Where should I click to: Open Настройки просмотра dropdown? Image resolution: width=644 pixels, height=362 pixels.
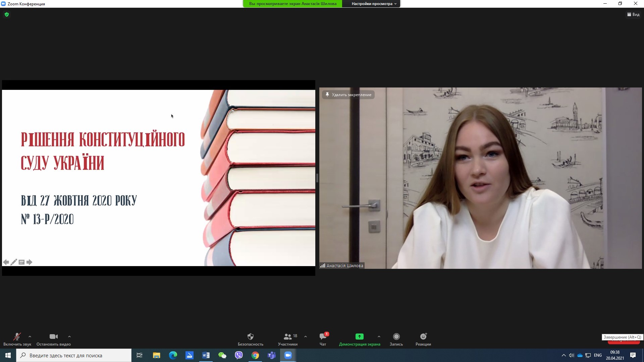coord(374,4)
